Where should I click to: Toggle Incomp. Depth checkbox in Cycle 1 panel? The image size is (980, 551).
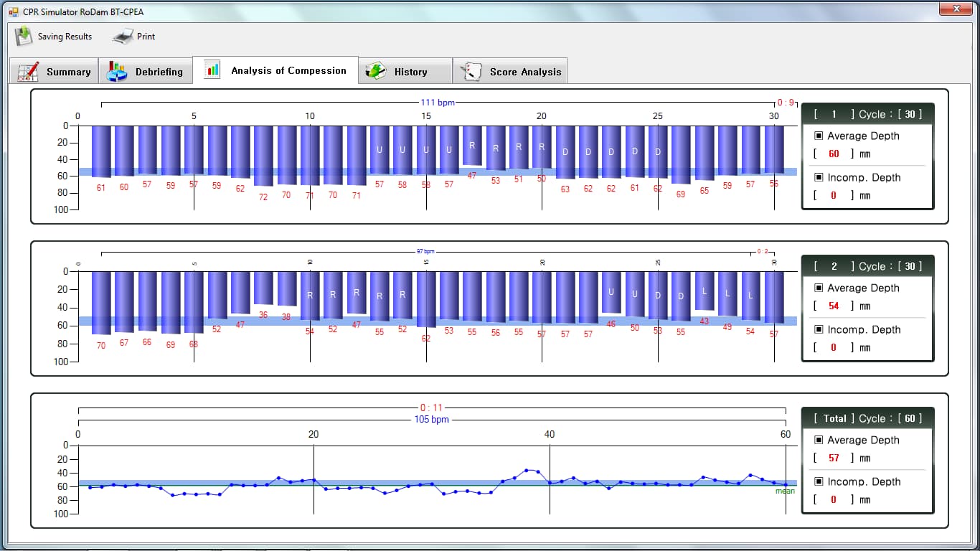point(819,177)
